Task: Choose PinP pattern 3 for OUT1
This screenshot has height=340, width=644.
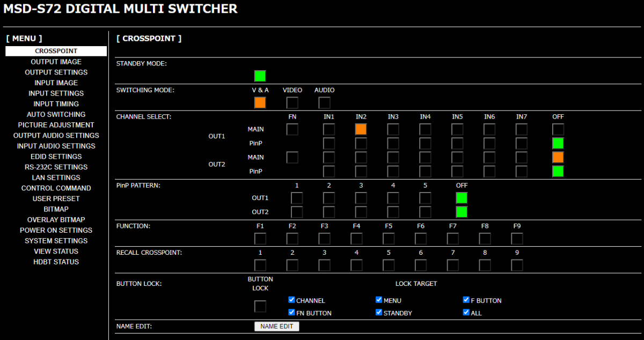Action: [361, 198]
